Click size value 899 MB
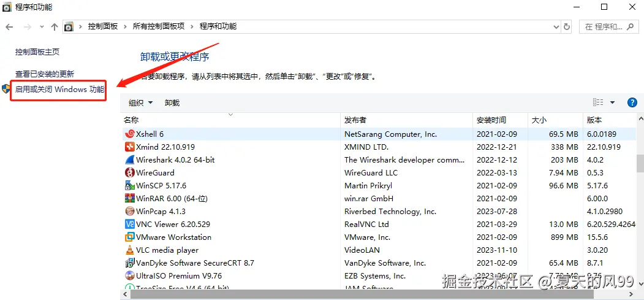This screenshot has height=300, width=644. tap(563, 237)
